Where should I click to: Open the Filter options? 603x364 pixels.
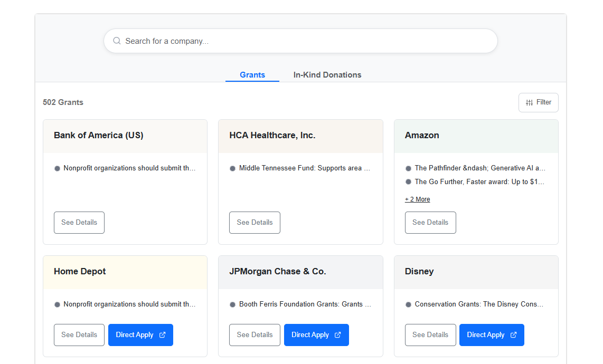(x=538, y=102)
